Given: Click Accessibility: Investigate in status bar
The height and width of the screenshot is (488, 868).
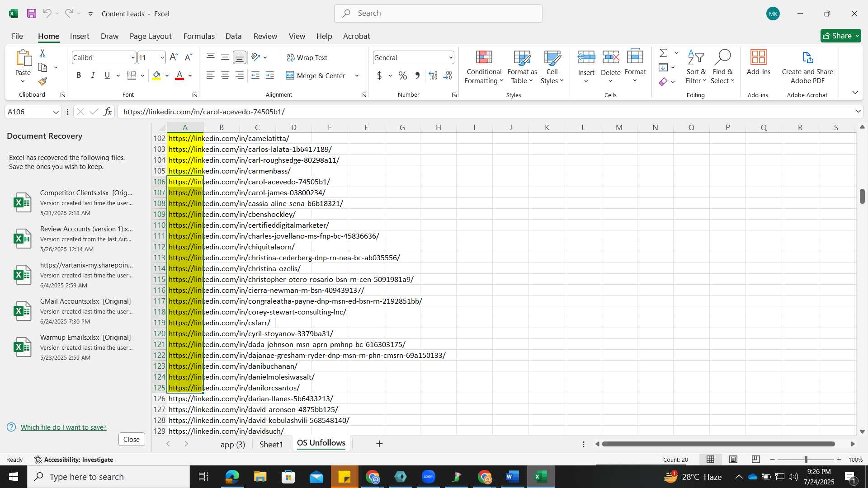Looking at the screenshot, I should [x=74, y=460].
